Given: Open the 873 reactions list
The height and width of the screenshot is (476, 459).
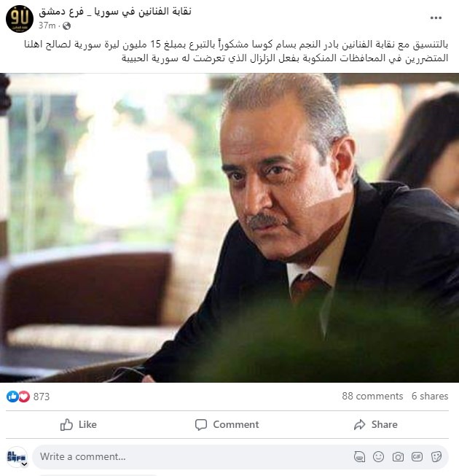Looking at the screenshot, I should point(42,397).
